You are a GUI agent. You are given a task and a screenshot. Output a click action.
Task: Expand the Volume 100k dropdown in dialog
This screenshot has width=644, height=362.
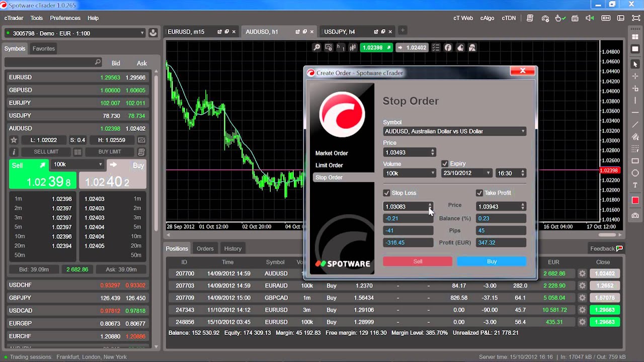tap(410, 173)
